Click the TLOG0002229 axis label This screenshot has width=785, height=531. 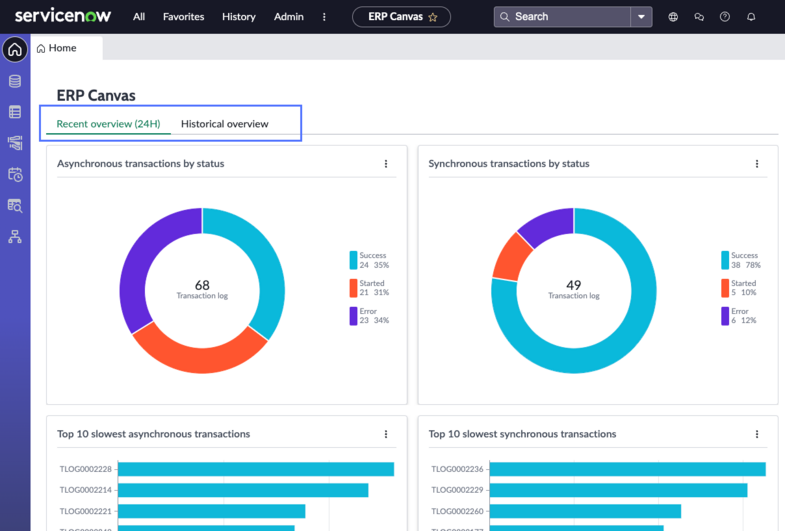[457, 490]
